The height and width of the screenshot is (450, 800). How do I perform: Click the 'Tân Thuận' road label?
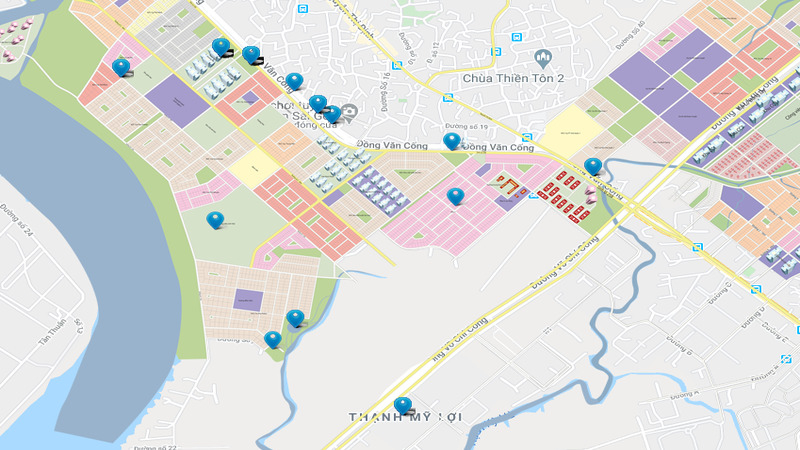pyautogui.click(x=52, y=333)
